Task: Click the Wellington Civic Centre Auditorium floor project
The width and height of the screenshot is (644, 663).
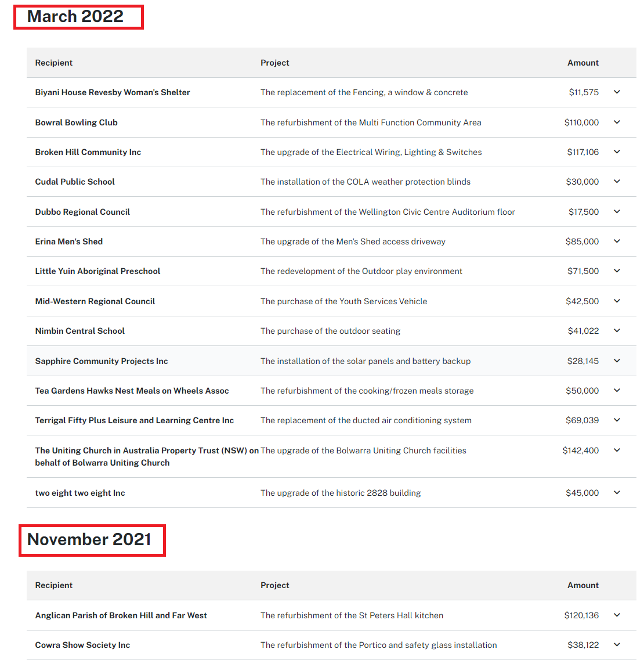Action: pyautogui.click(x=388, y=211)
